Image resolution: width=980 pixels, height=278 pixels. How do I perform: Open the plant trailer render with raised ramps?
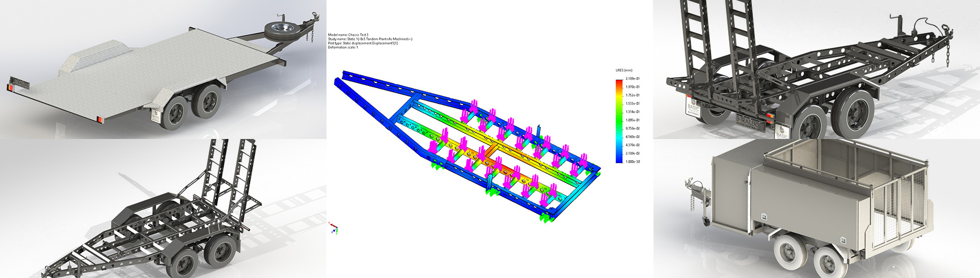[x=817, y=69]
